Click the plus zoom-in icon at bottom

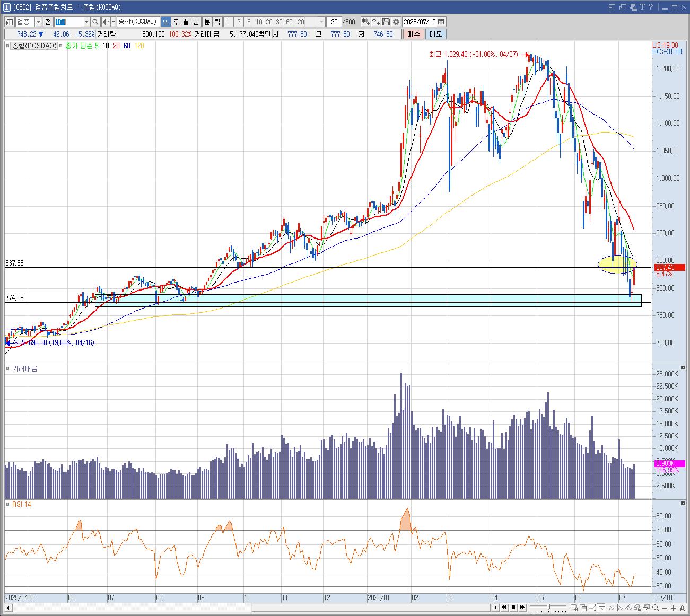pos(673,608)
